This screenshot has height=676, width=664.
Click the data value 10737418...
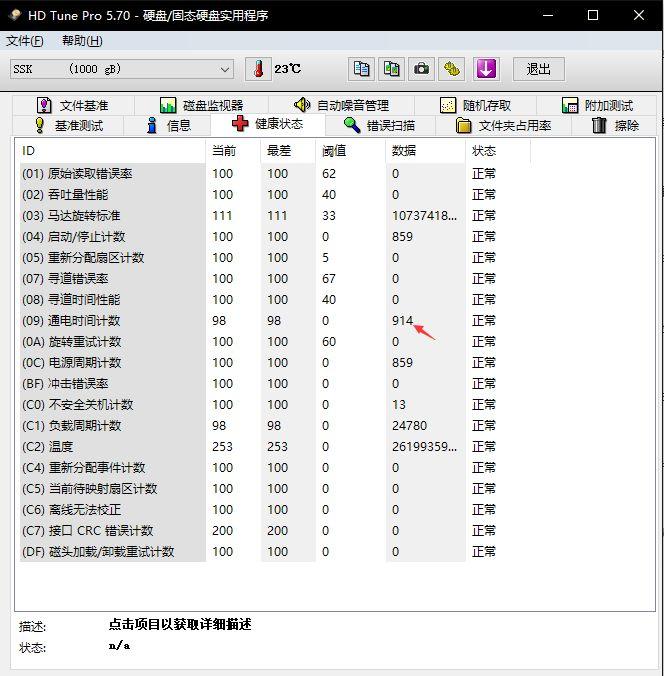(x=424, y=216)
